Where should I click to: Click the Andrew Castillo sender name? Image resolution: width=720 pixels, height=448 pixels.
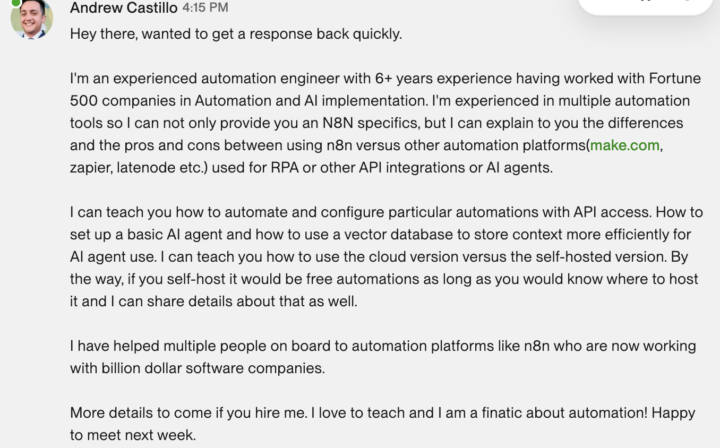pyautogui.click(x=119, y=8)
